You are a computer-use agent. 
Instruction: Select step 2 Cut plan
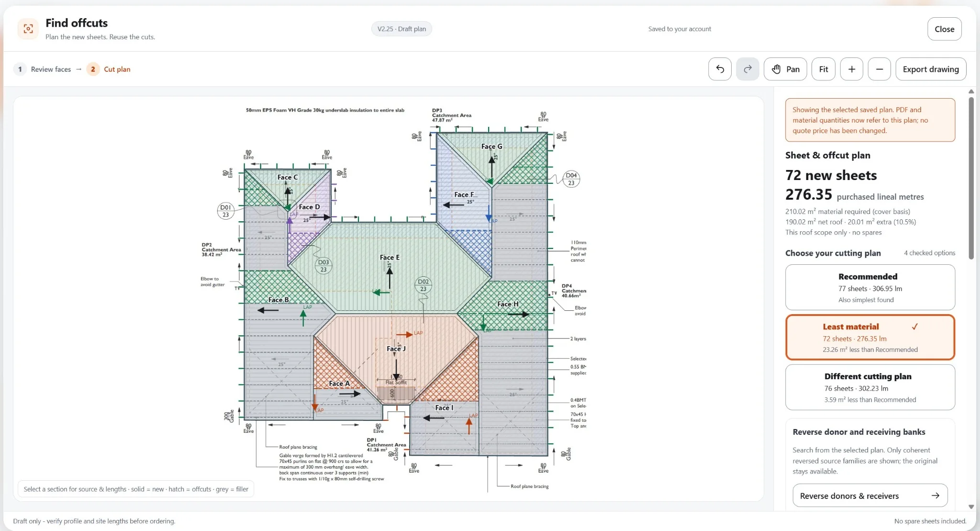[109, 69]
